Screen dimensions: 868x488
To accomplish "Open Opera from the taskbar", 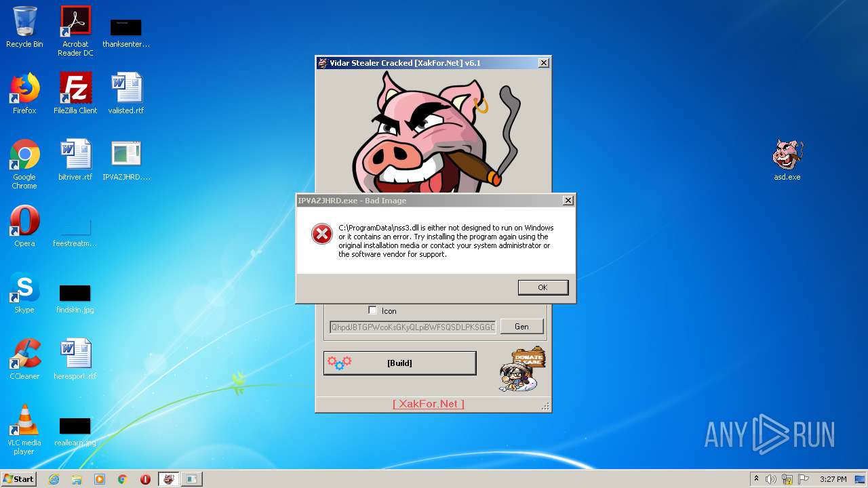I will point(145,479).
